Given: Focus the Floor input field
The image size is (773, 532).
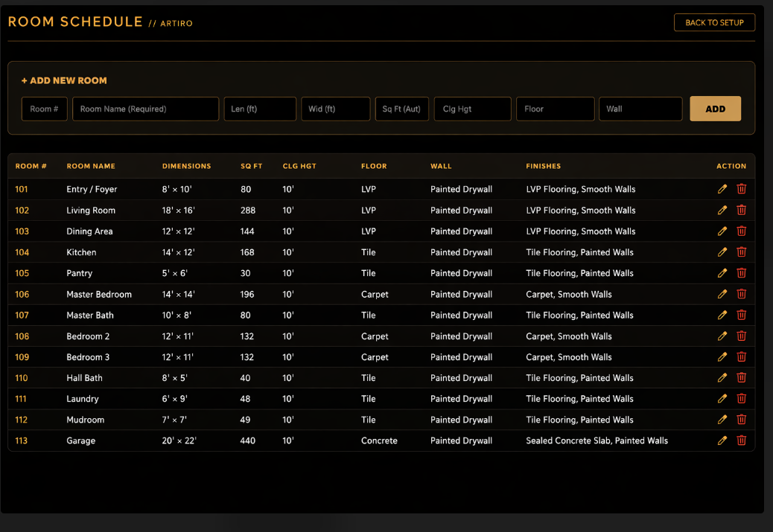Looking at the screenshot, I should pos(555,109).
